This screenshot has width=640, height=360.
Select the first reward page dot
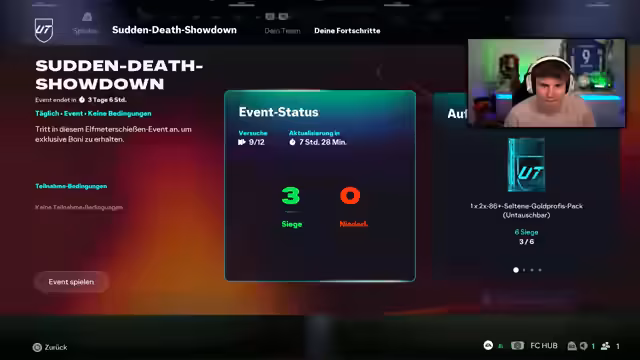click(516, 270)
